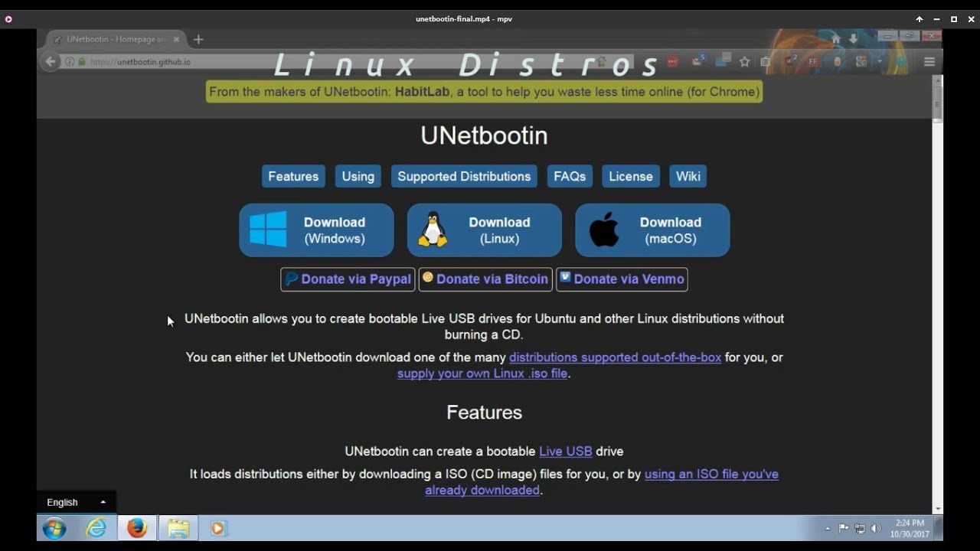Open the media player icon in taskbar
This screenshot has height=551, width=980.
coord(218,528)
